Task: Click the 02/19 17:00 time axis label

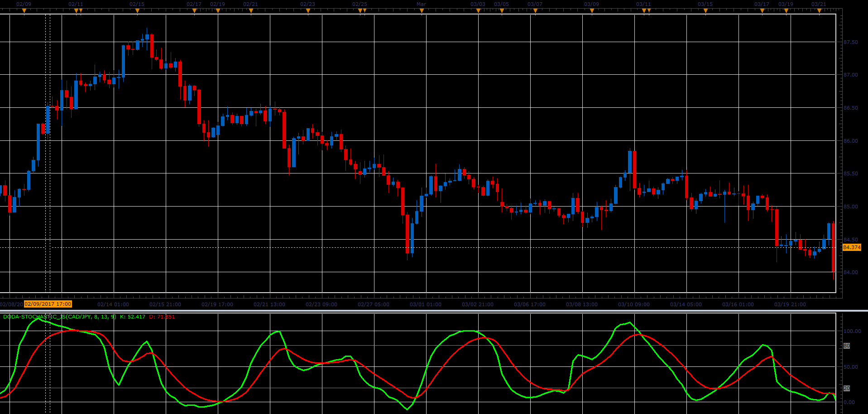Action: coord(217,304)
